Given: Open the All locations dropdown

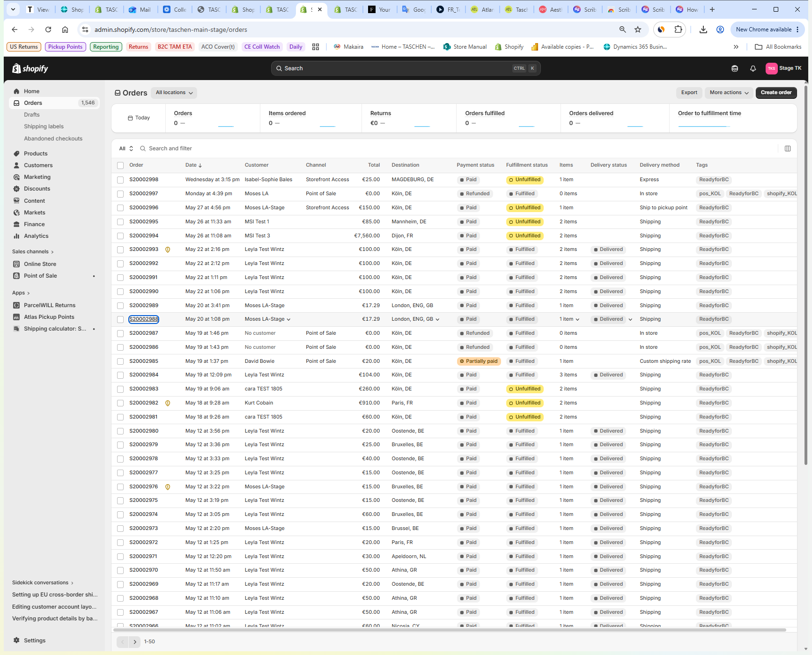Looking at the screenshot, I should coord(174,93).
